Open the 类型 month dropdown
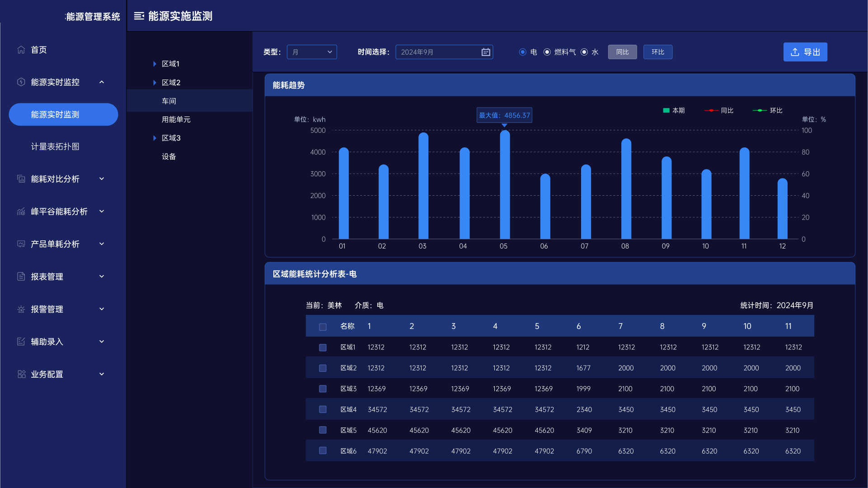The image size is (868, 488). [x=312, y=52]
